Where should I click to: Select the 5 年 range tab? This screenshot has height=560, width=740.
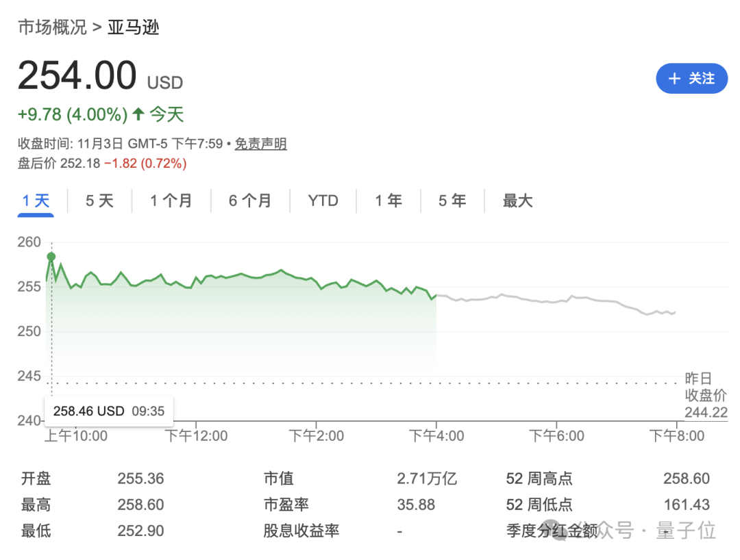[x=452, y=201]
